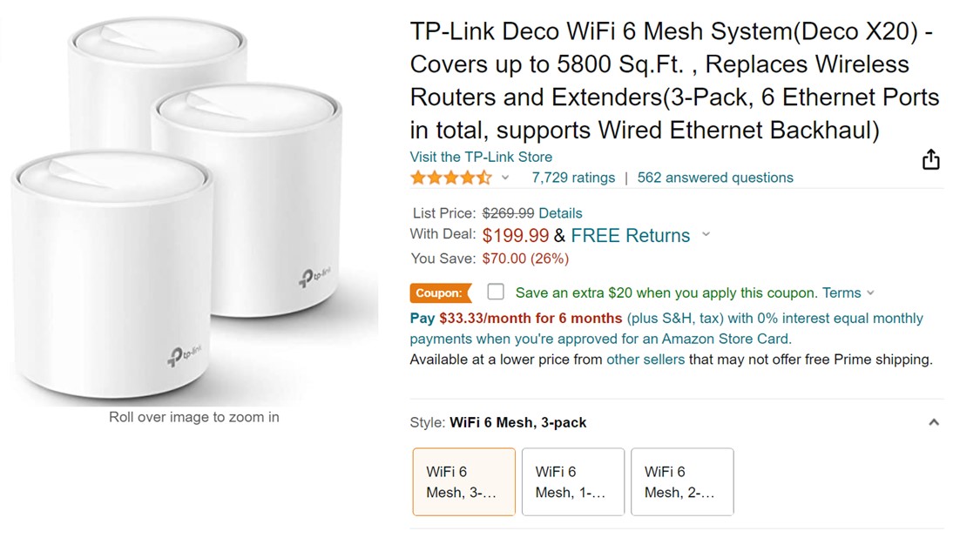Viewport: 980px width, 551px height.
Task: Select the WiFi 6 Mesh 3-pack style
Action: (x=463, y=481)
